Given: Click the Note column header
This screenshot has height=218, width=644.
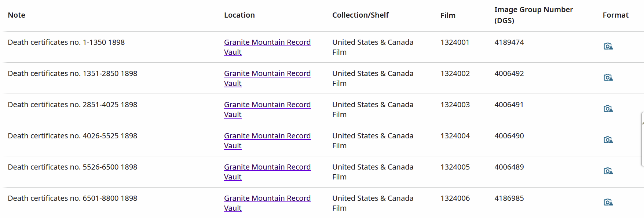Looking at the screenshot, I should [17, 15].
